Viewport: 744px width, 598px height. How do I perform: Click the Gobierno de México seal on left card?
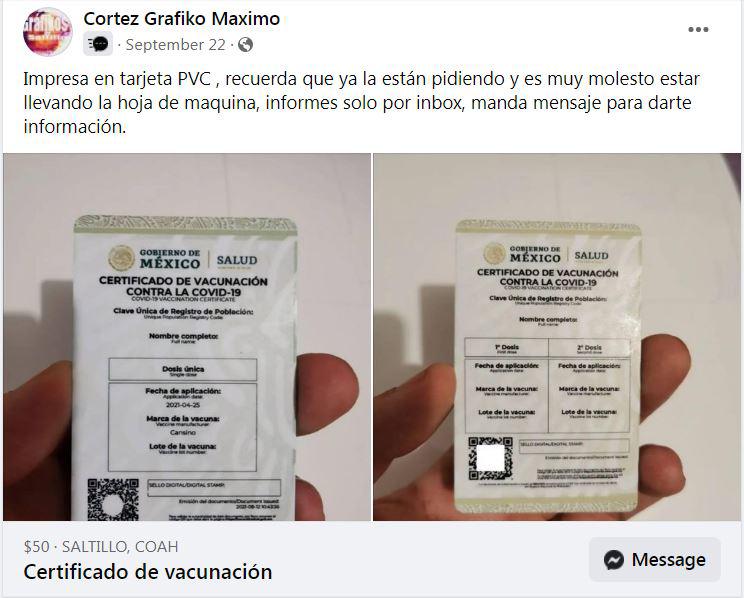click(x=121, y=258)
